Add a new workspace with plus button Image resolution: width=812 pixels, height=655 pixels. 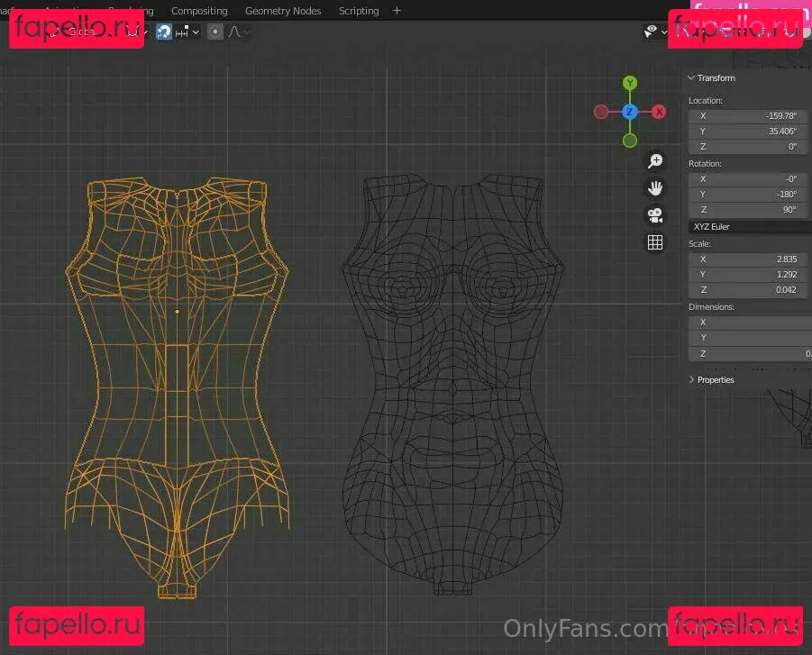pyautogui.click(x=397, y=11)
